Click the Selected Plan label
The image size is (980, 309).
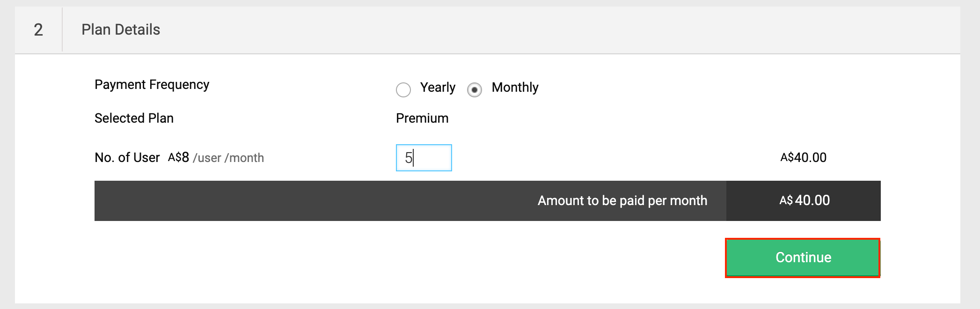coord(134,118)
